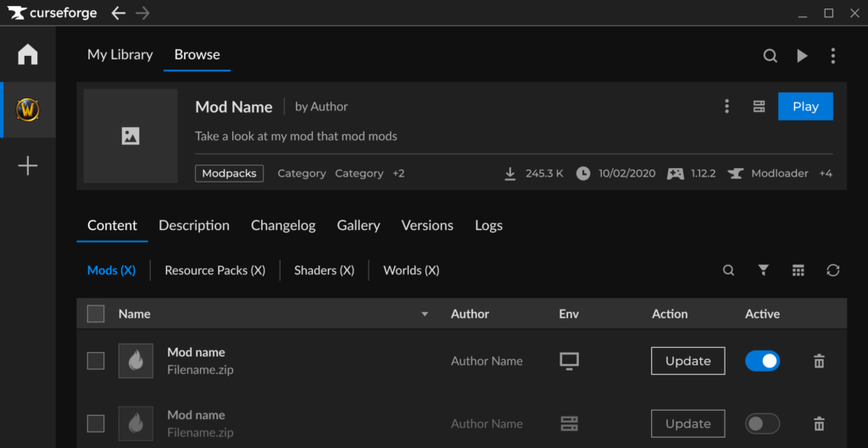The width and height of the screenshot is (868, 448).
Task: Open modpack three-dot options menu
Action: [x=726, y=106]
